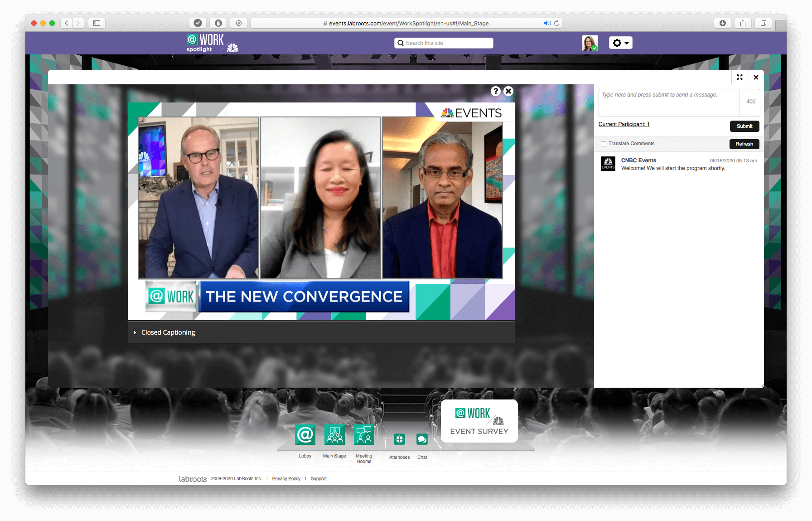
Task: Click the user profile avatar
Action: coord(590,43)
